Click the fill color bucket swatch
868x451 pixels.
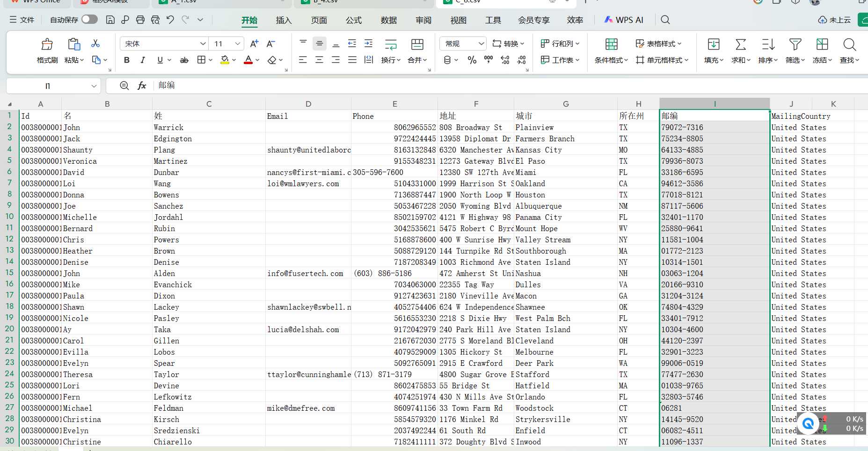(225, 60)
